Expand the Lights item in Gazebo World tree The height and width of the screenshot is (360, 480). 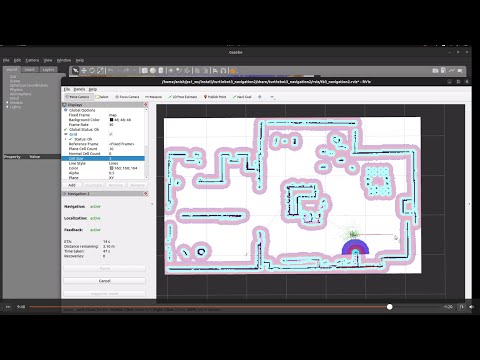(7, 107)
